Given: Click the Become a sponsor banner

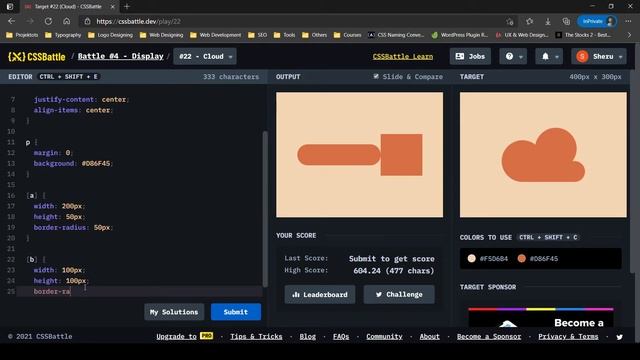Looking at the screenshot, I should pyautogui.click(x=541, y=317).
